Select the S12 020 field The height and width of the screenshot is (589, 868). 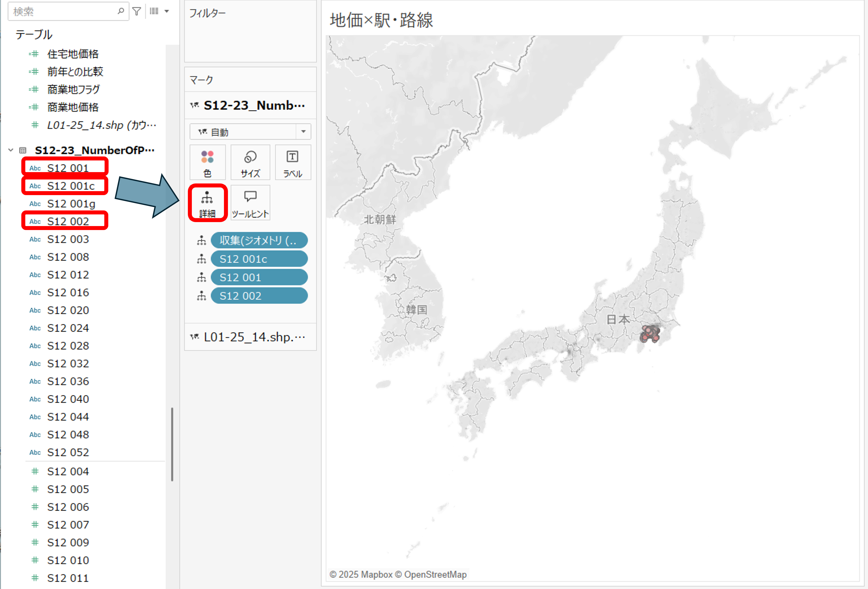[68, 310]
